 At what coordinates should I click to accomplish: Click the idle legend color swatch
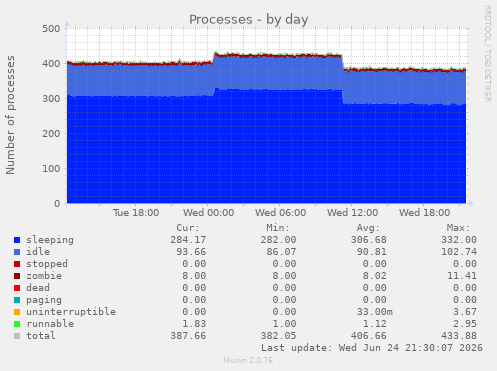[17, 252]
